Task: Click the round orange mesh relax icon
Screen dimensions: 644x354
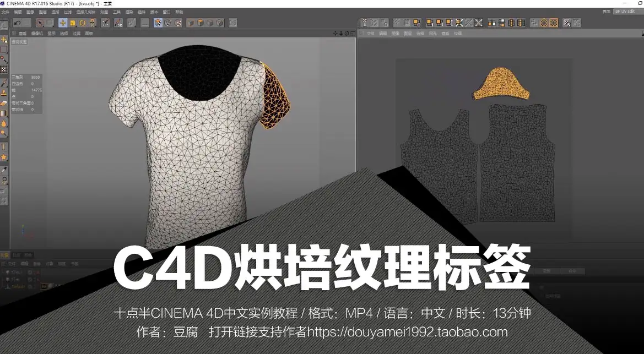Action: (544, 23)
